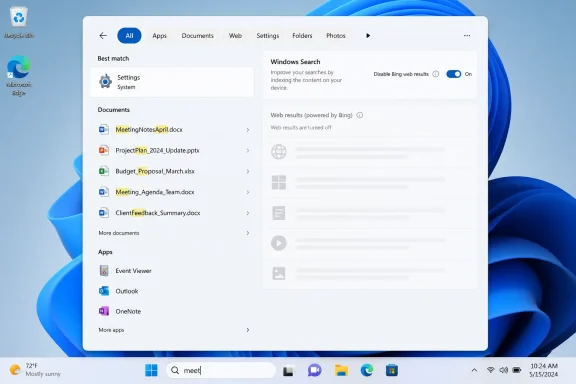Switch to the Settings filter tab
Image resolution: width=576 pixels, height=384 pixels.
268,36
